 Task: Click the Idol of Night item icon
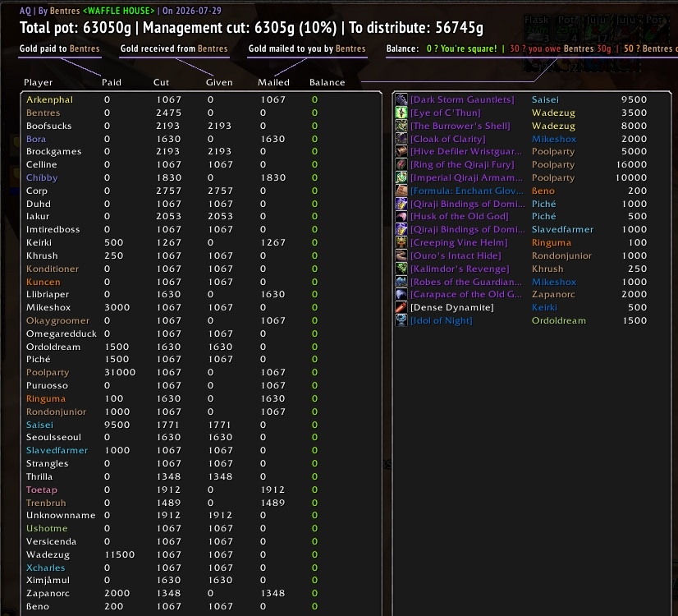coord(401,320)
